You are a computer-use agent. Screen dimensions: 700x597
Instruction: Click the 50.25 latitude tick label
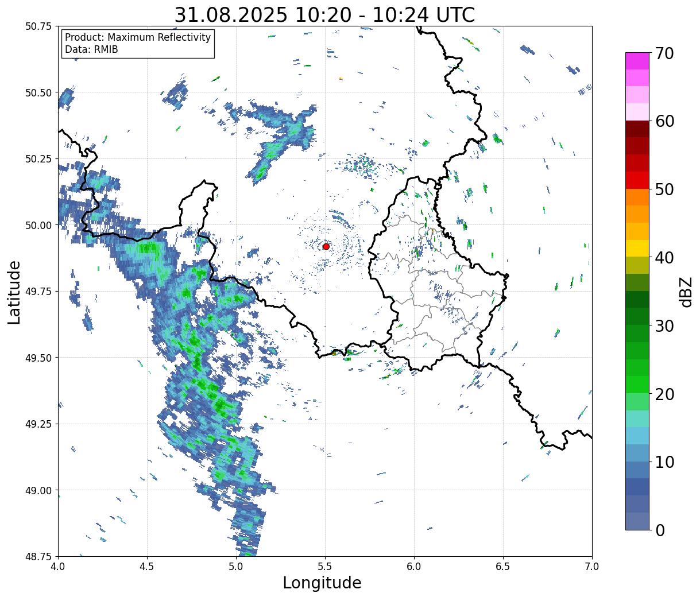point(40,159)
